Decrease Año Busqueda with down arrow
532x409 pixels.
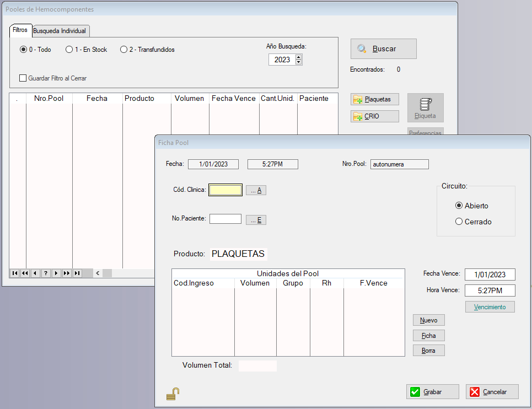coord(299,62)
